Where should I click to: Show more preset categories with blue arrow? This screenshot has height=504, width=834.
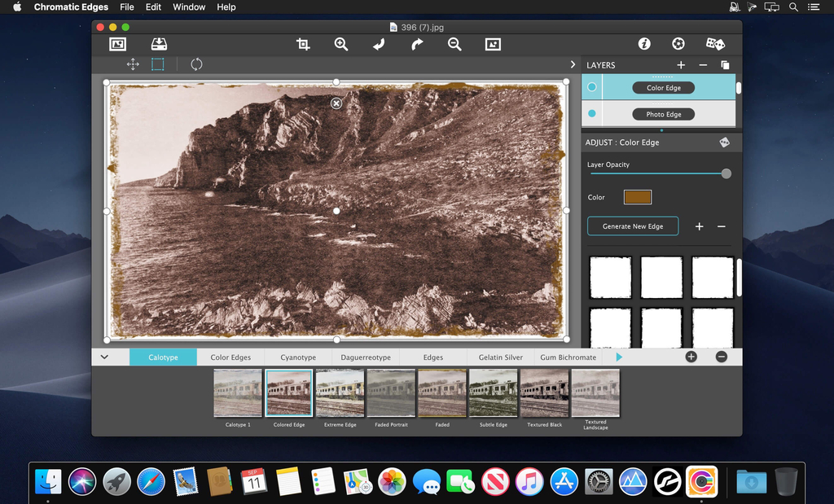[619, 357]
